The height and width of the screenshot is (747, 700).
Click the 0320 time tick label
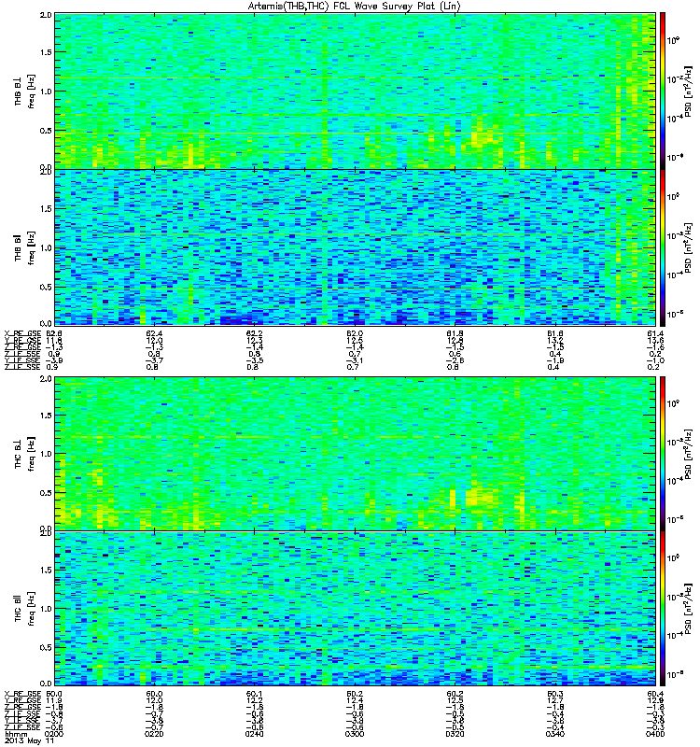pos(455,734)
